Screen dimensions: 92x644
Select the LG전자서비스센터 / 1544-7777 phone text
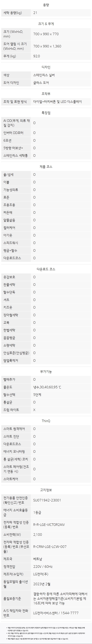(x=56, y=613)
